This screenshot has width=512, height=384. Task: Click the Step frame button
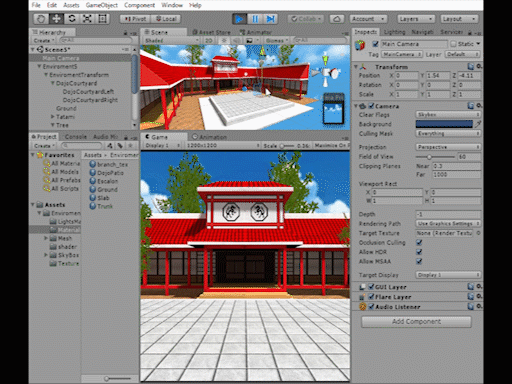(270, 19)
